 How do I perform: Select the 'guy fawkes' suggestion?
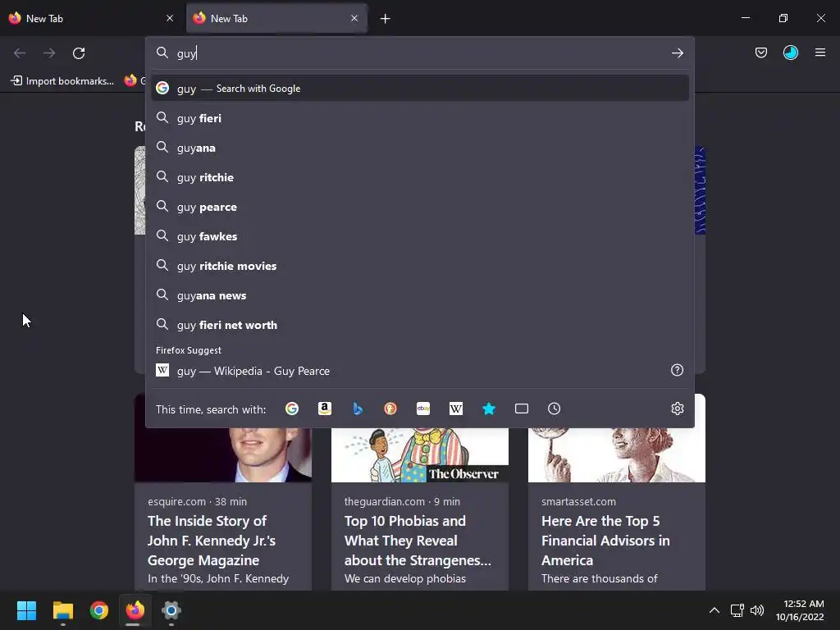point(420,235)
